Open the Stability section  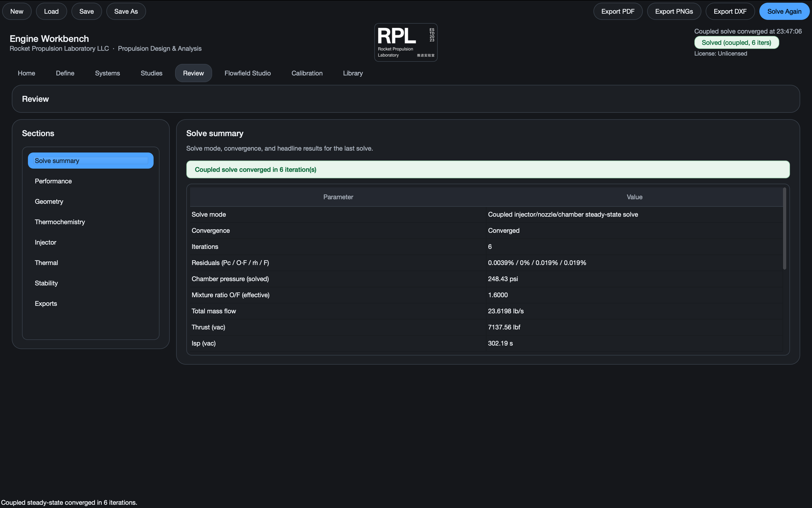pos(91,283)
